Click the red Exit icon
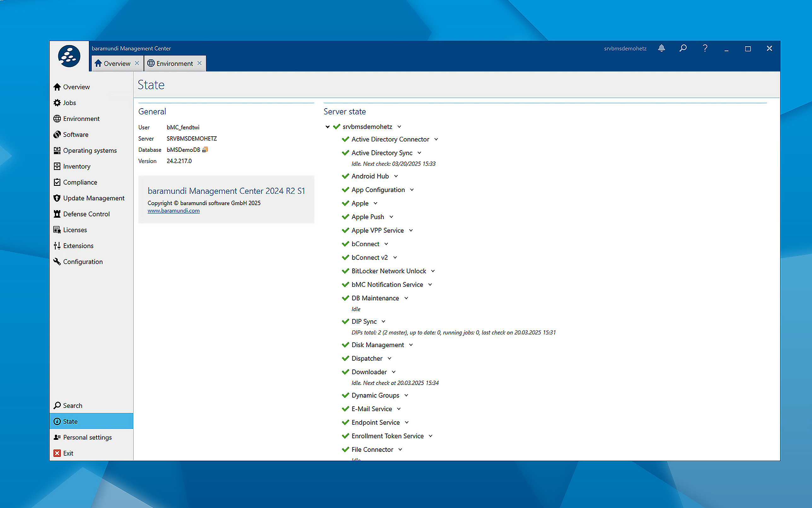The height and width of the screenshot is (508, 812). click(x=57, y=453)
